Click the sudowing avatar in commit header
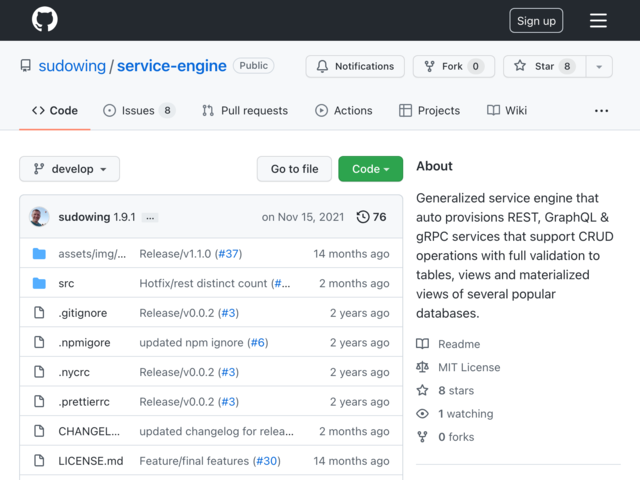 pyautogui.click(x=39, y=217)
